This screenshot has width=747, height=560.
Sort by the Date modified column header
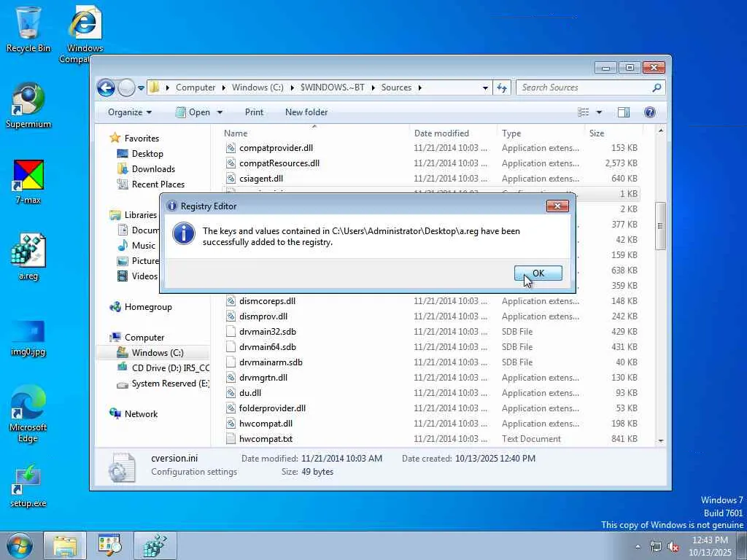[x=452, y=133]
